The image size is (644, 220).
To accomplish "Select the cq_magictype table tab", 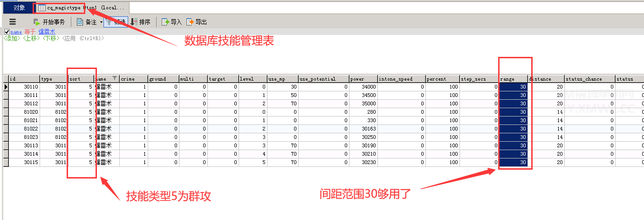I will (x=82, y=8).
